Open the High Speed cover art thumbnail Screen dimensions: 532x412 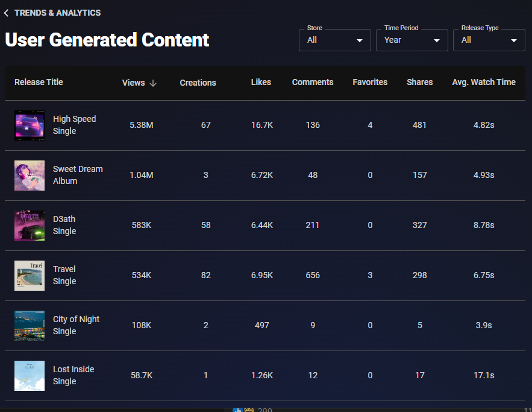coord(30,125)
